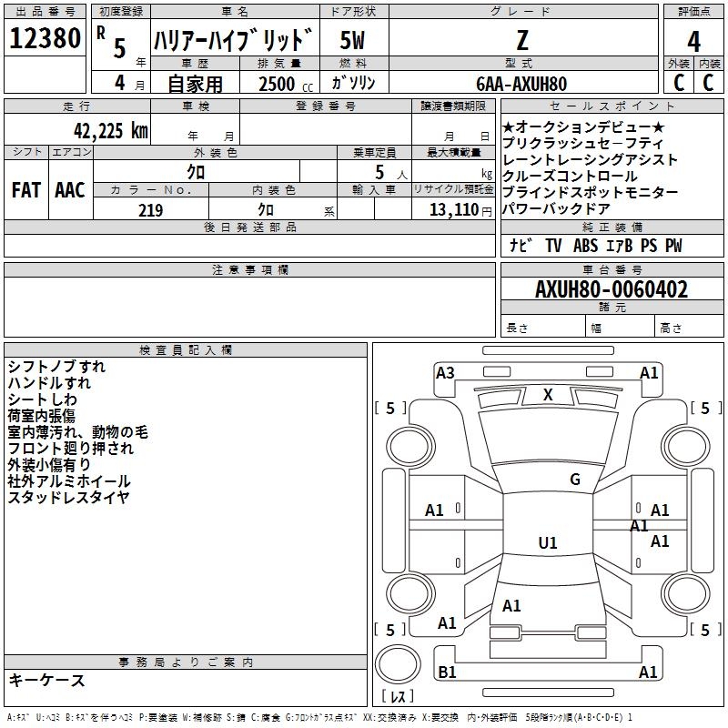Select the 長さ dimension field

click(x=543, y=326)
